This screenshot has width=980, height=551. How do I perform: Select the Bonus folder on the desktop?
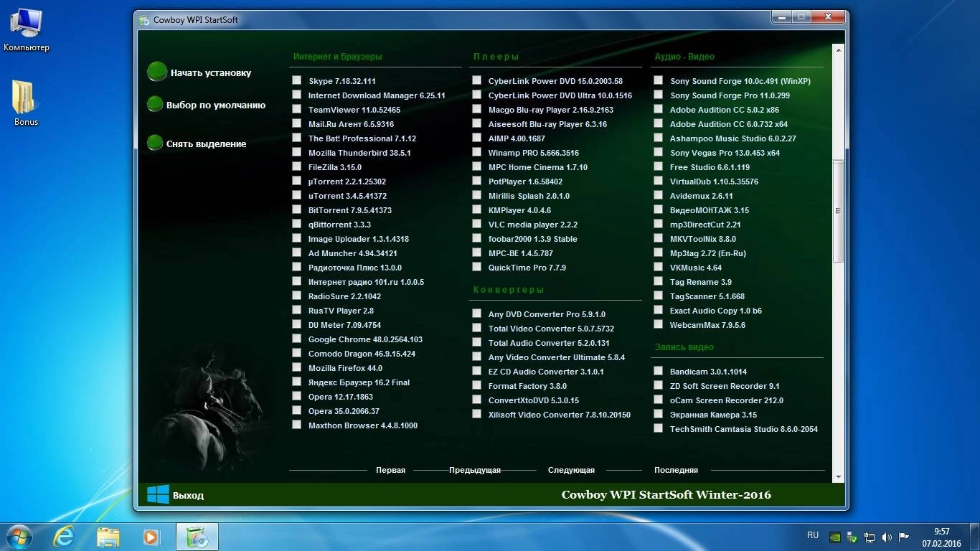[x=26, y=103]
